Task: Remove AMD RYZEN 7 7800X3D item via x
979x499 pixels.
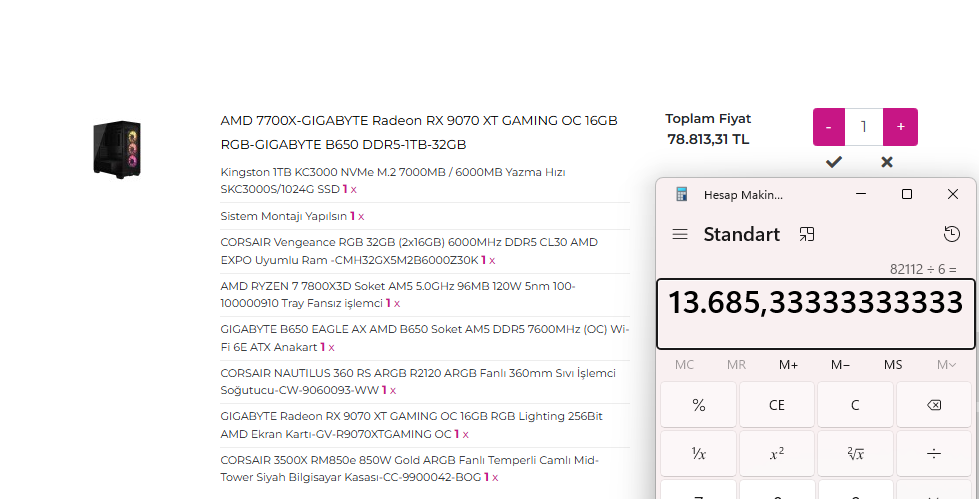Action: pos(396,304)
